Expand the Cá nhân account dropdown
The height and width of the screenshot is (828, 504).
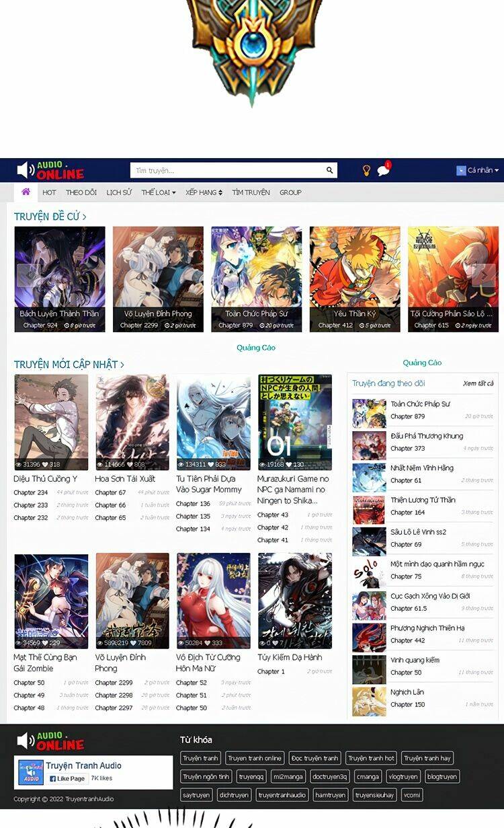coord(478,171)
